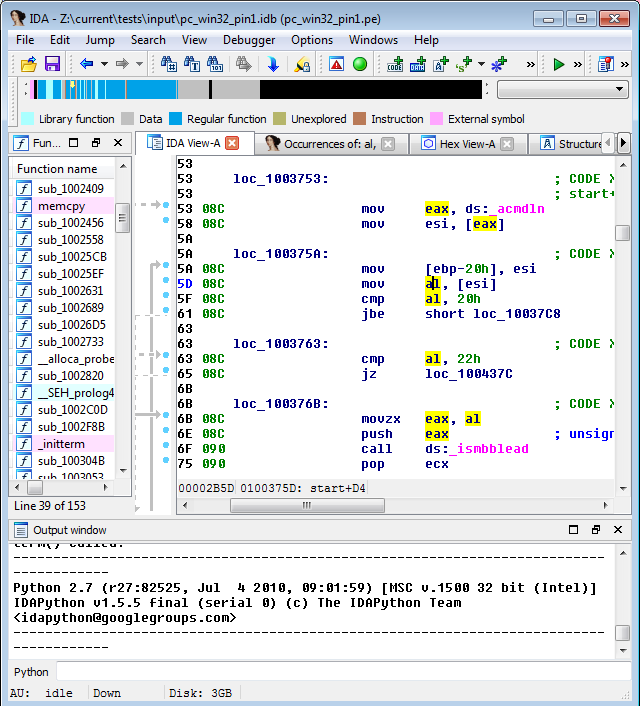Maximize the Output window panel

pos(573,530)
